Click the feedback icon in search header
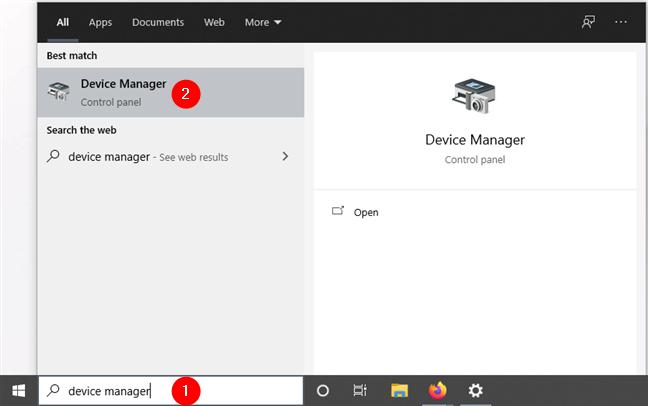The width and height of the screenshot is (648, 406). (588, 22)
